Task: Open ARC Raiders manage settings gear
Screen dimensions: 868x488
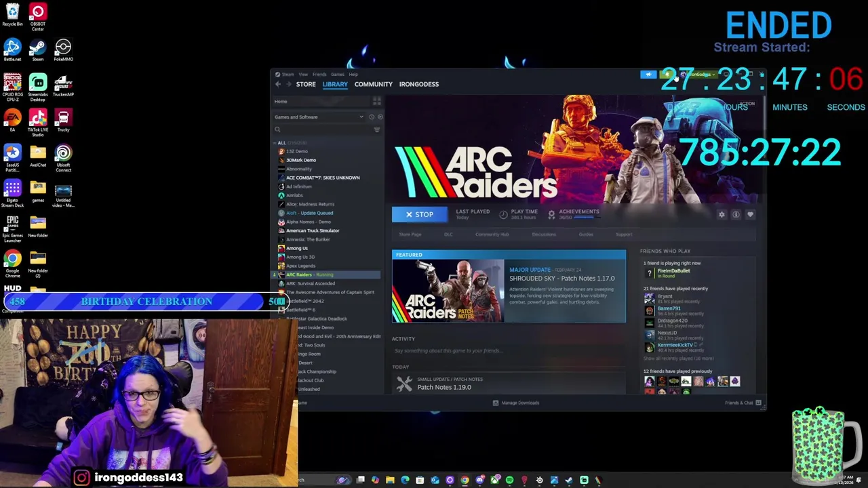Action: (x=722, y=214)
